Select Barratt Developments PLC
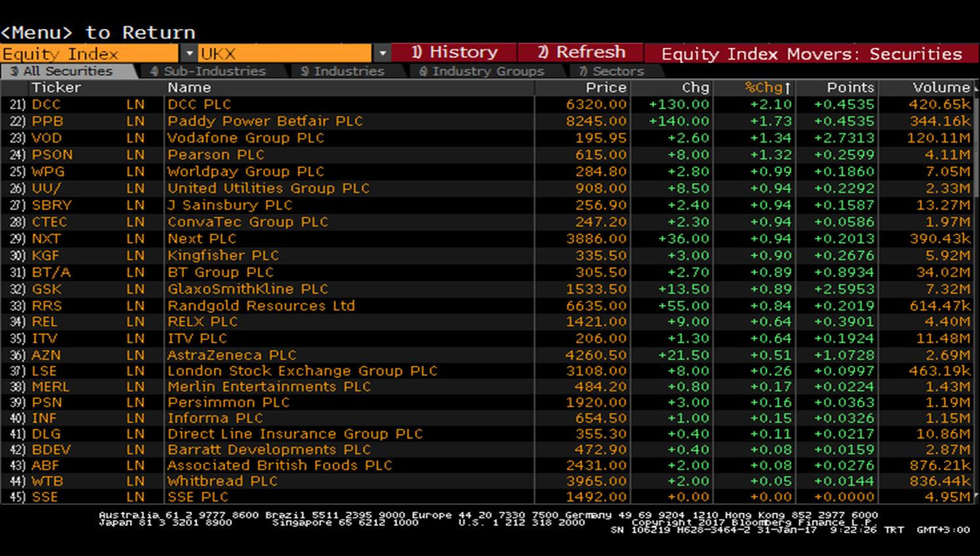 (x=269, y=450)
